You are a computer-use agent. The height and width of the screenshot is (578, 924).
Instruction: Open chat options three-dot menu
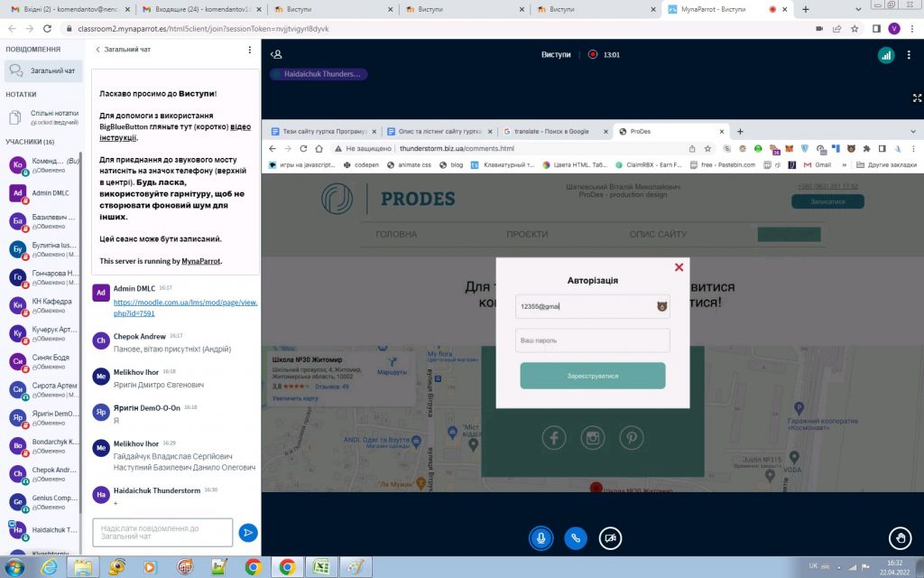(250, 50)
